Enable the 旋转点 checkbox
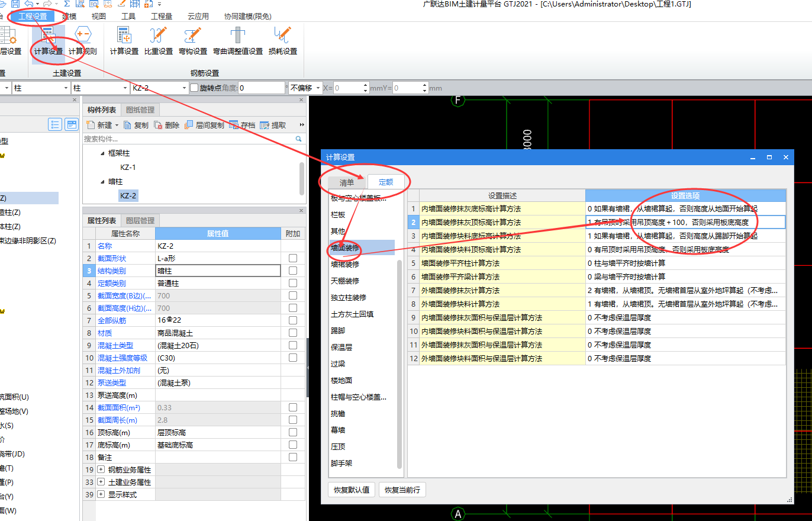 (194, 88)
